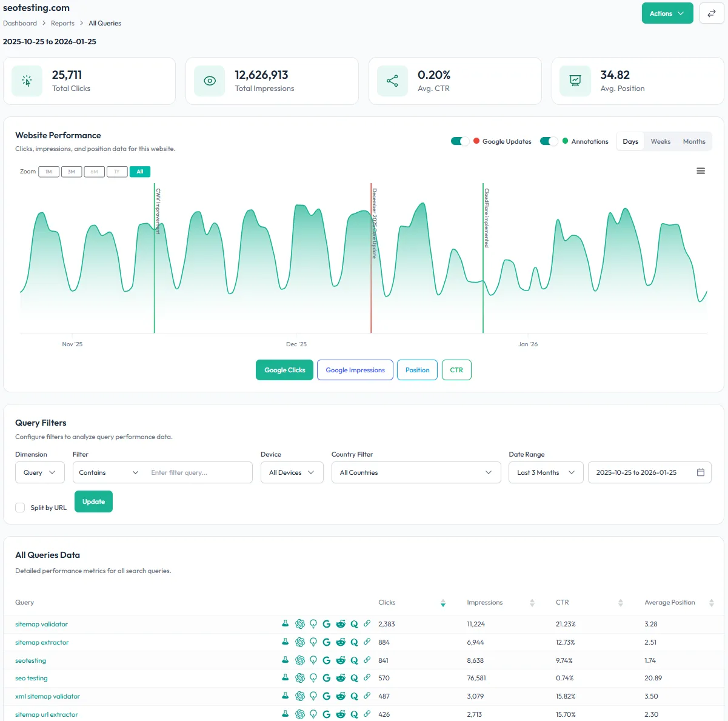728x721 pixels.
Task: Open the sitemap validator query link
Action: click(41, 624)
